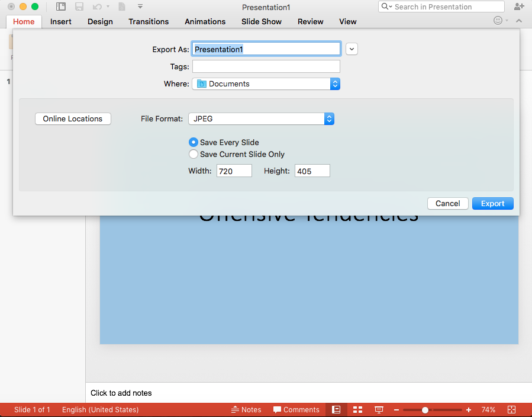Select Save Current Slide Only option
Image resolution: width=532 pixels, height=417 pixels.
(x=194, y=154)
